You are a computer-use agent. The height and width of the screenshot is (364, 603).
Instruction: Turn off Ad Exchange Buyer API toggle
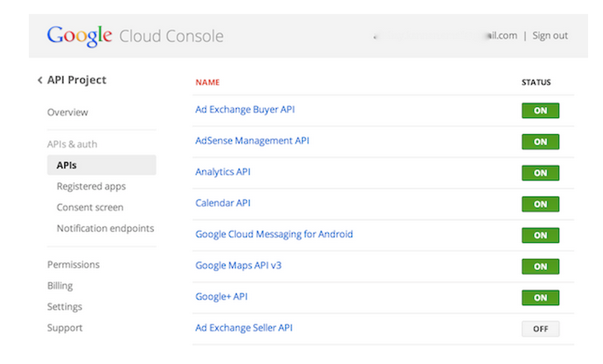tap(540, 111)
